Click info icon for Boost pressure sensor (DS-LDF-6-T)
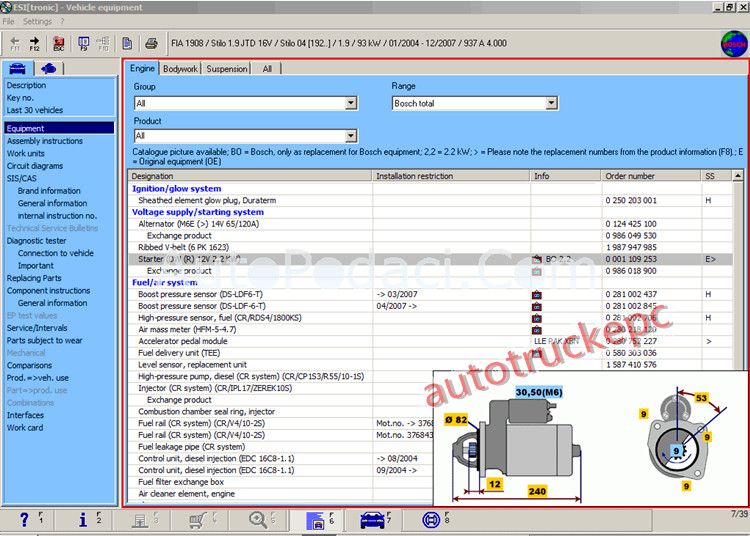The height and width of the screenshot is (536, 750). [x=537, y=306]
